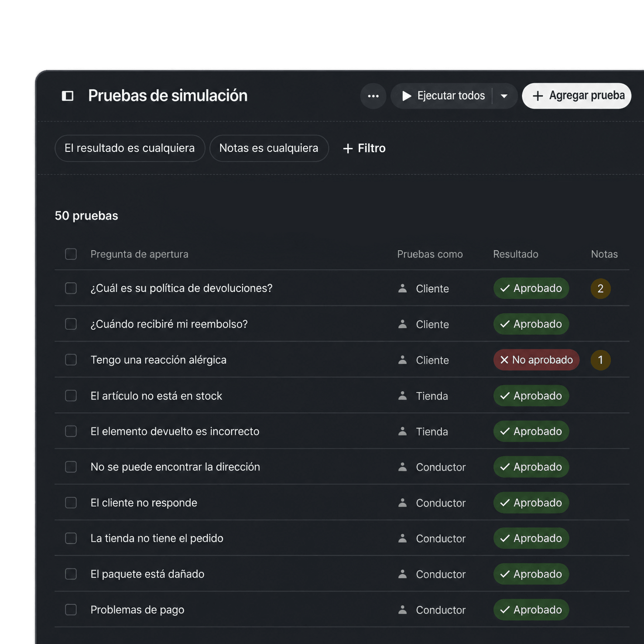This screenshot has width=644, height=644.
Task: Tick the 'Problemas de pago' checkbox
Action: (x=71, y=610)
